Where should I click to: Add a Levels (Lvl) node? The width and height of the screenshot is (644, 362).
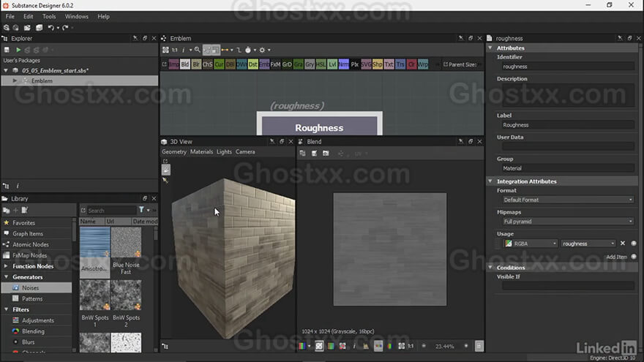[332, 64]
